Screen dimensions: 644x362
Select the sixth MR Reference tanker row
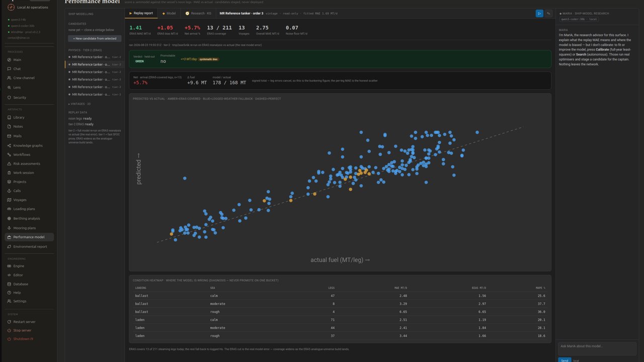[x=95, y=95]
